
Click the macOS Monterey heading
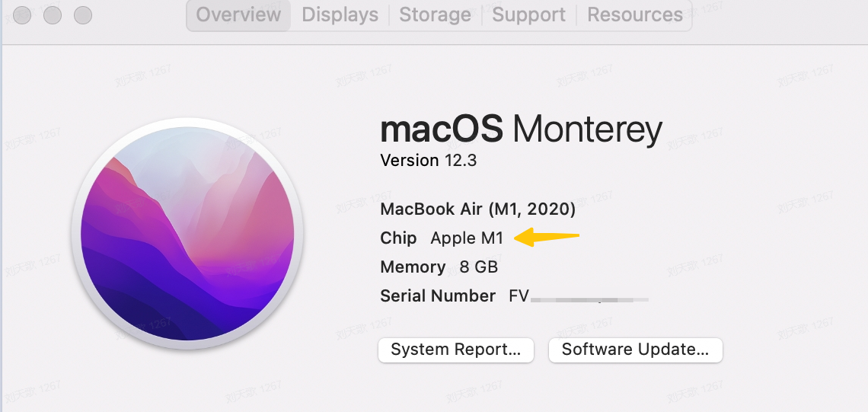[x=521, y=130]
